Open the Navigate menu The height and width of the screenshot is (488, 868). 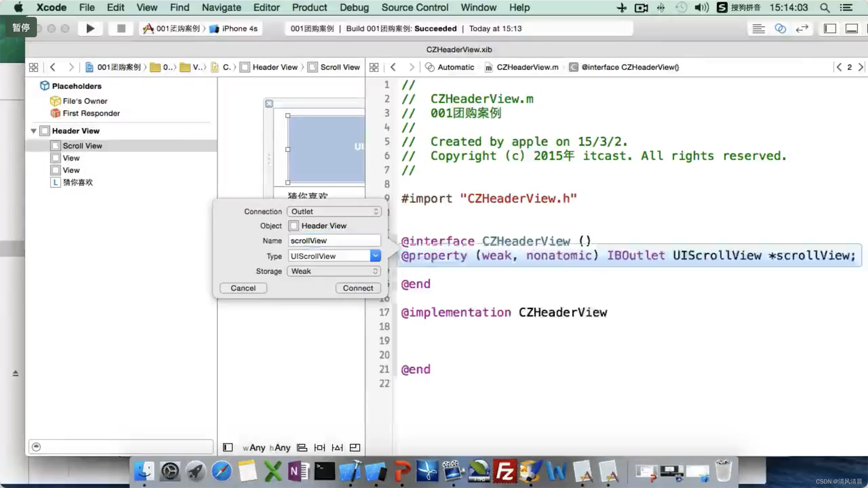221,7
